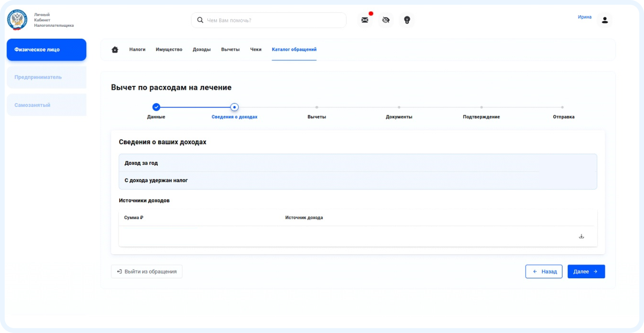Click the Federal Tax Service logo
This screenshot has width=644, height=333.
[x=17, y=20]
